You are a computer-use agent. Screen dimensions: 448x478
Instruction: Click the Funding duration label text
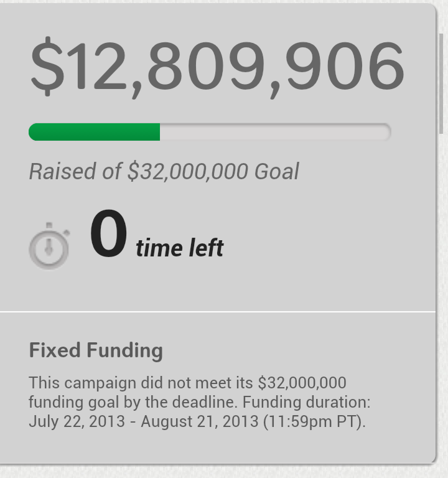(306, 402)
